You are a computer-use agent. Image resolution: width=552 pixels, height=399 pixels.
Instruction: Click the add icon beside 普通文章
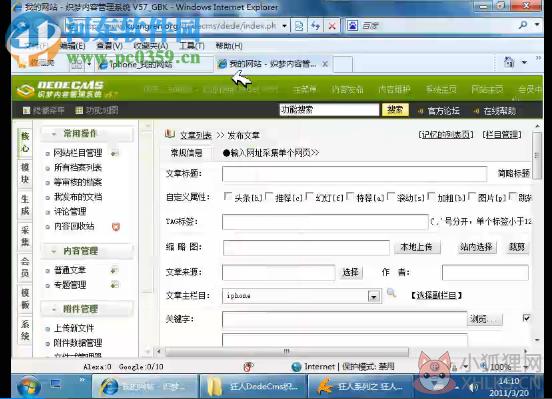(114, 270)
